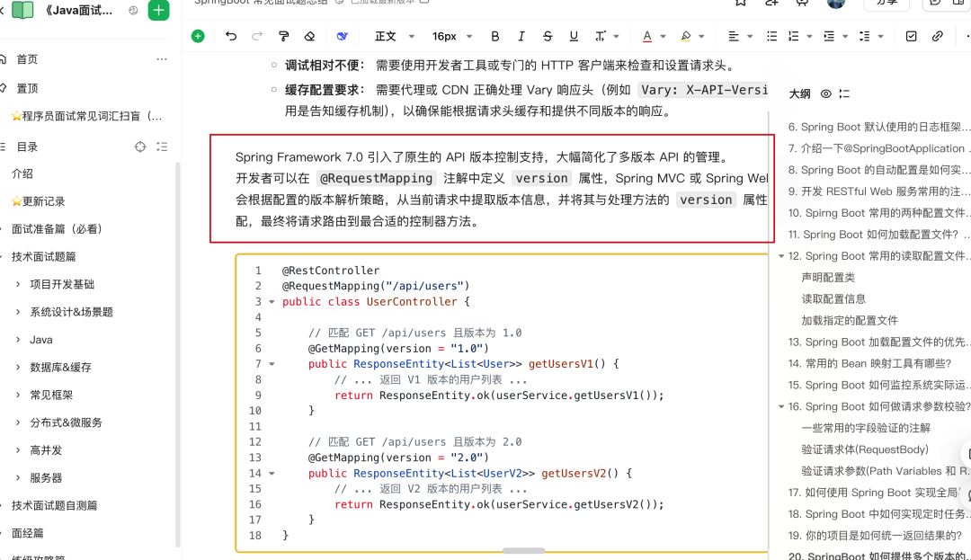Redo the last edit
Screen dimensions: 971x560
pos(256,34)
